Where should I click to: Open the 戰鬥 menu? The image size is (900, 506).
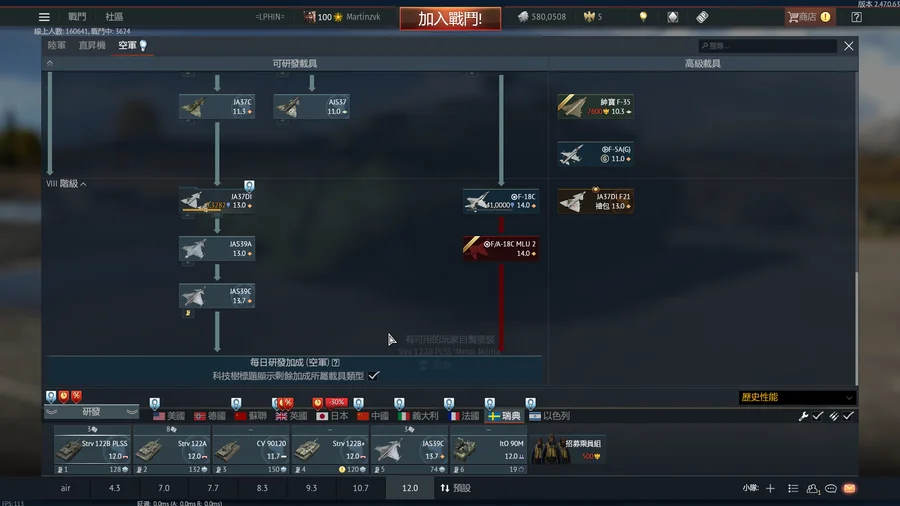pos(77,17)
